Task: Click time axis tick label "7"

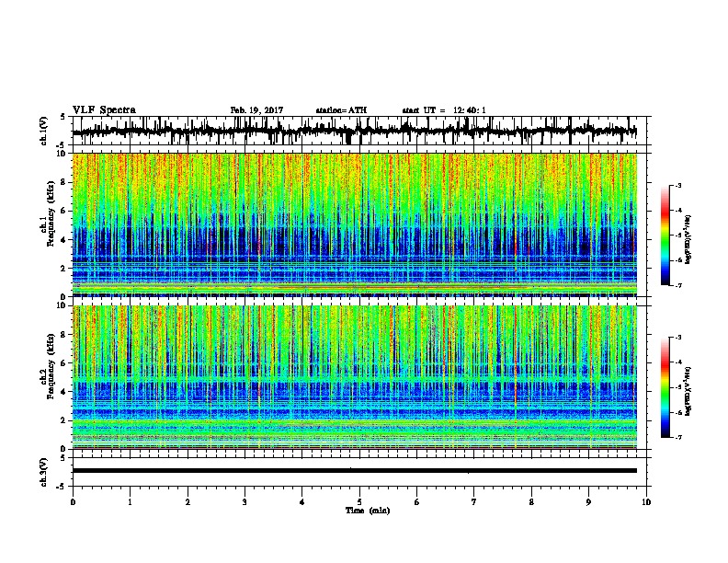Action: tap(474, 502)
